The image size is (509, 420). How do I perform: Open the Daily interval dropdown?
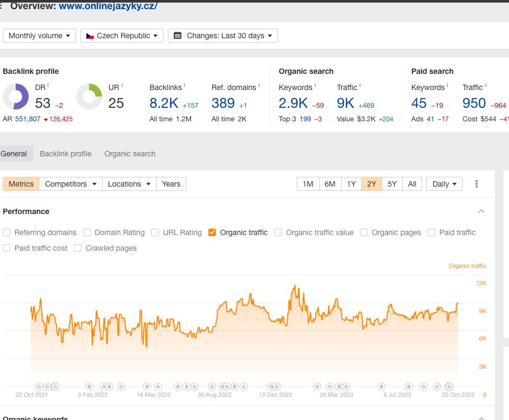(444, 184)
